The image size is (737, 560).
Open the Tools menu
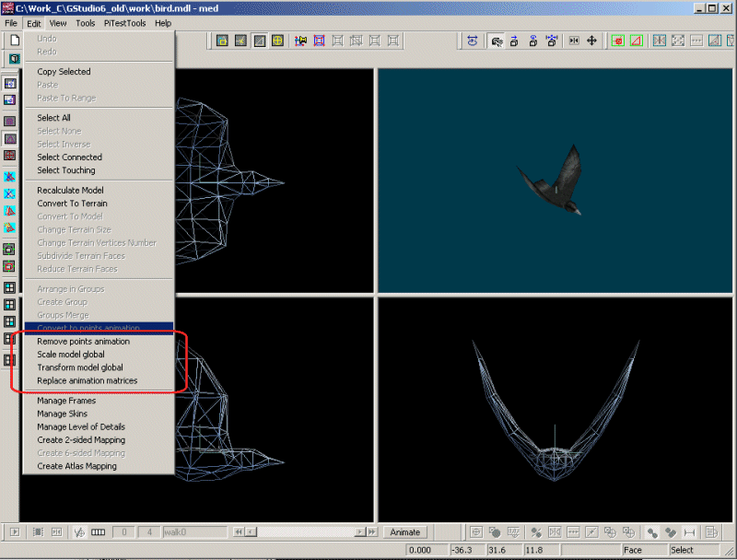[85, 23]
